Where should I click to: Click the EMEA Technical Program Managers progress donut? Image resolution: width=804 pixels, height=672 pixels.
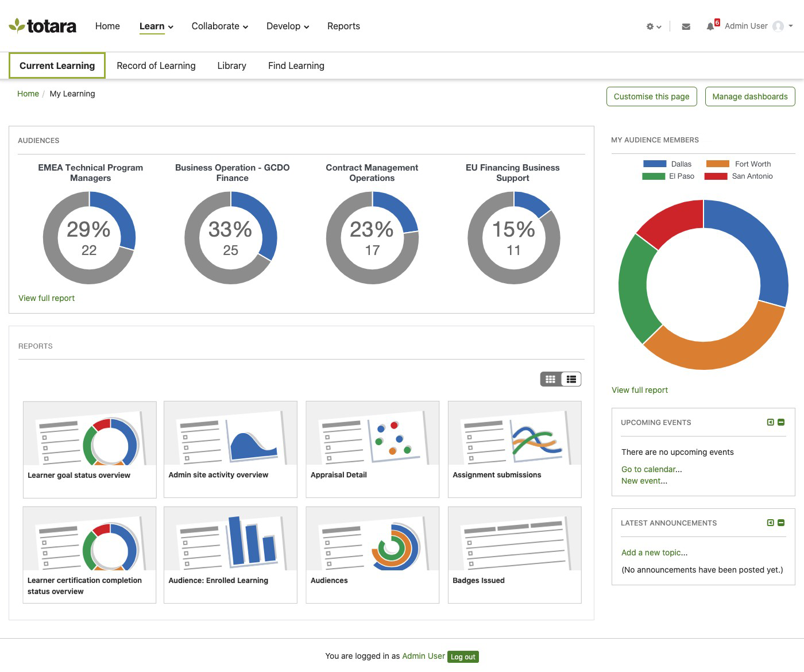[x=89, y=237]
